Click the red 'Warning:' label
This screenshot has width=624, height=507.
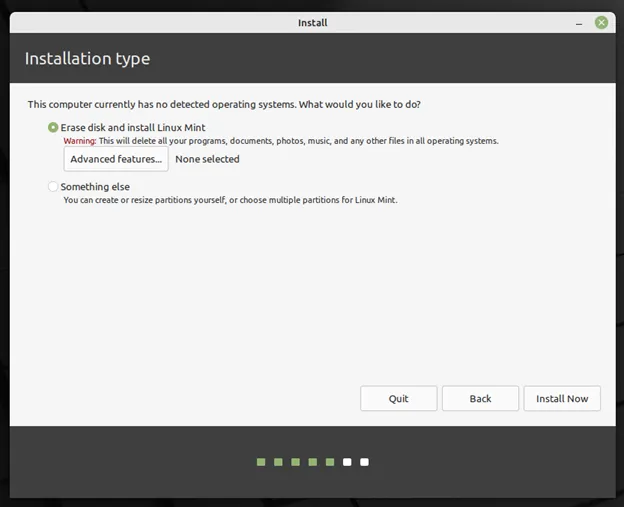coord(80,141)
